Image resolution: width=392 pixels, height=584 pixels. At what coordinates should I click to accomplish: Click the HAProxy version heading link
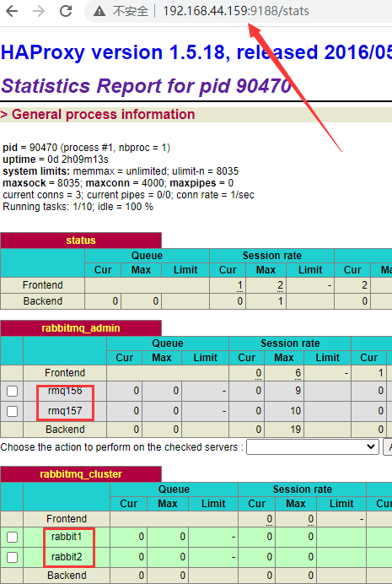coord(196,52)
